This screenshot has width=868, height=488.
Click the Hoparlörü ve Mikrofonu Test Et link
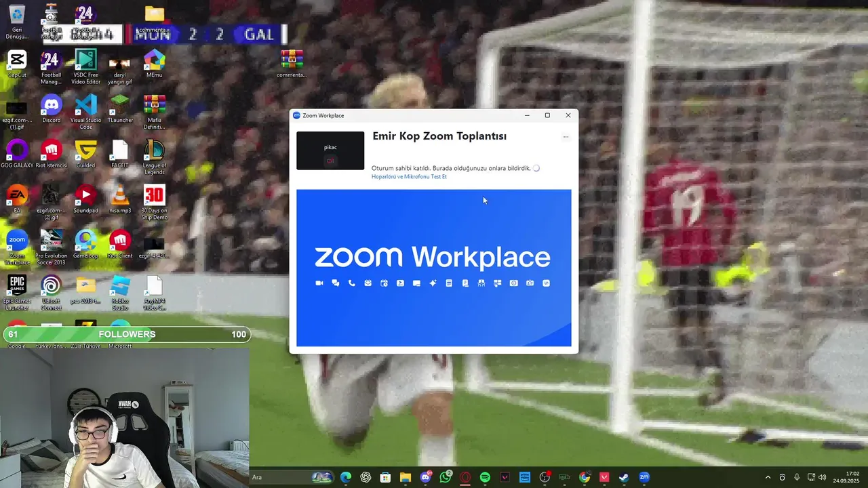[409, 177]
